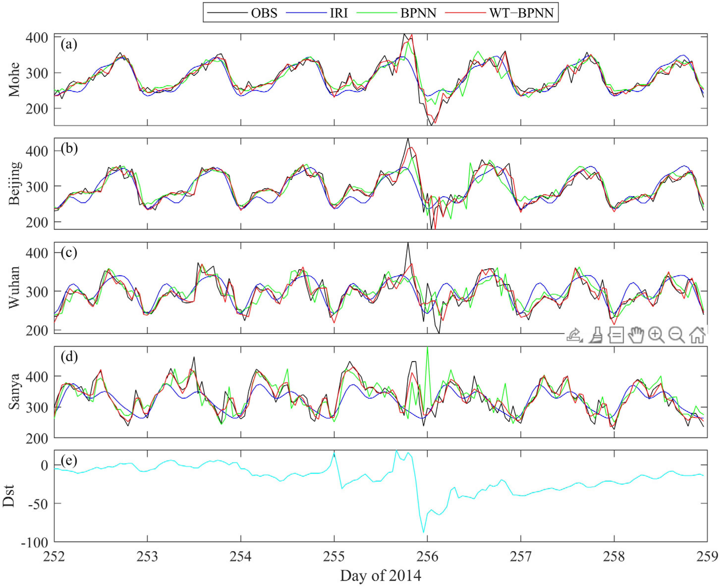Image resolution: width=720 pixels, height=588 pixels.
Task: Activate the data brushing tool
Action: 596,335
